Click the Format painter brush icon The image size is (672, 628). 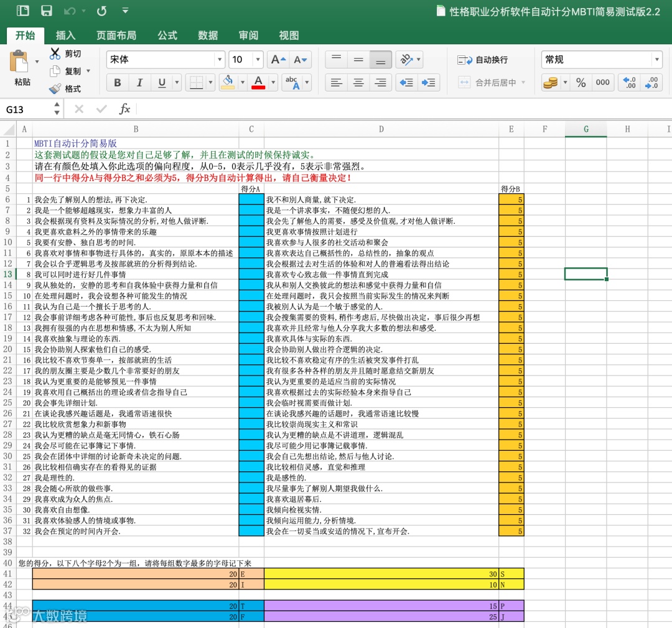(55, 89)
